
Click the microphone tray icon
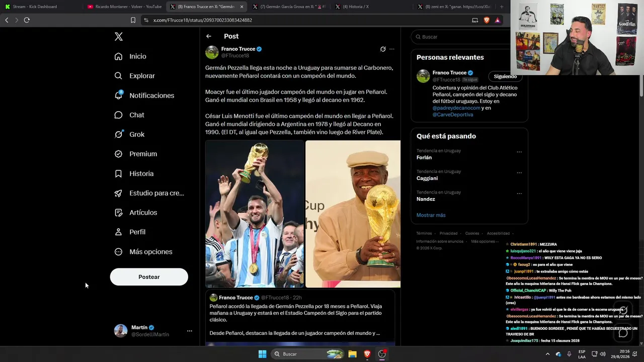(569, 354)
